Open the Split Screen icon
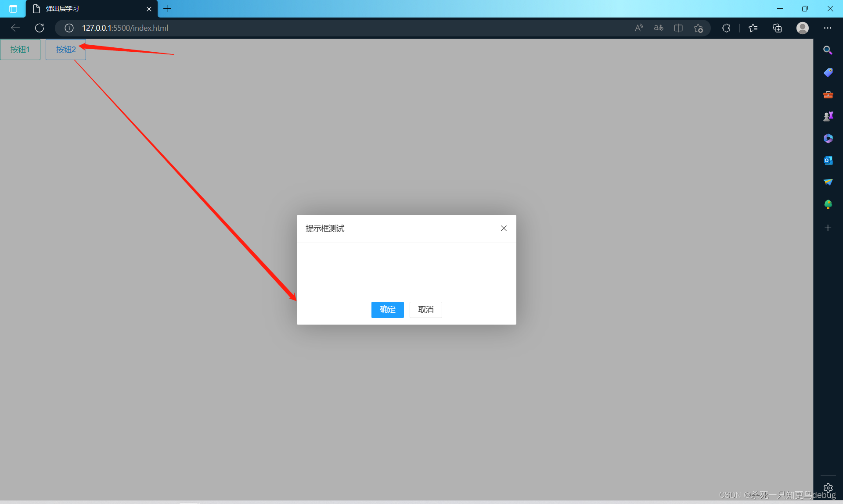 point(678,28)
